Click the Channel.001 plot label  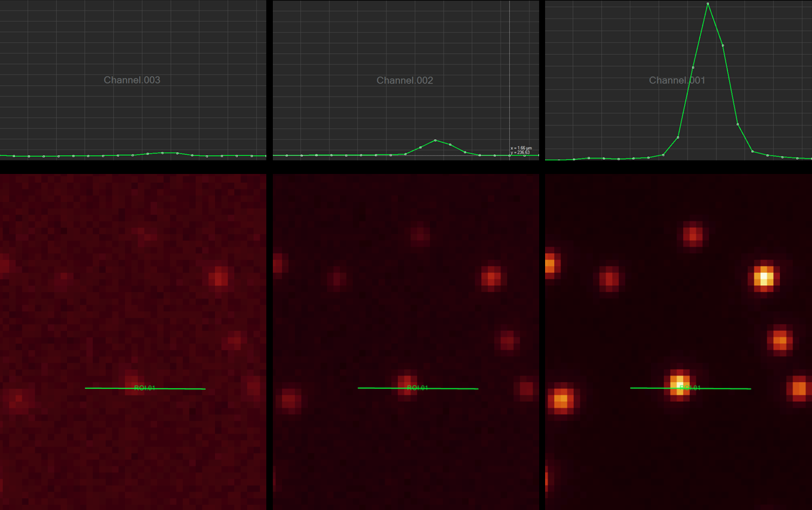click(677, 80)
